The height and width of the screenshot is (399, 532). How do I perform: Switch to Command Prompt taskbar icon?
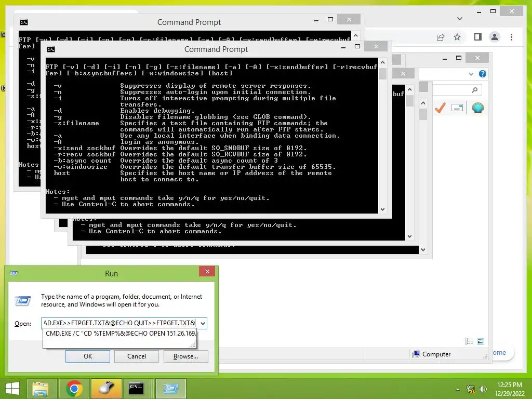click(136, 389)
